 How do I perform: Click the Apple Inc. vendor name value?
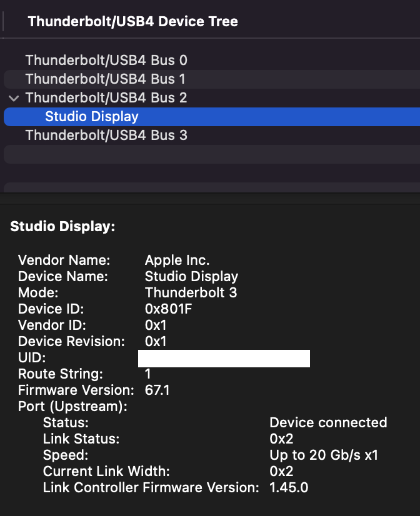177,260
